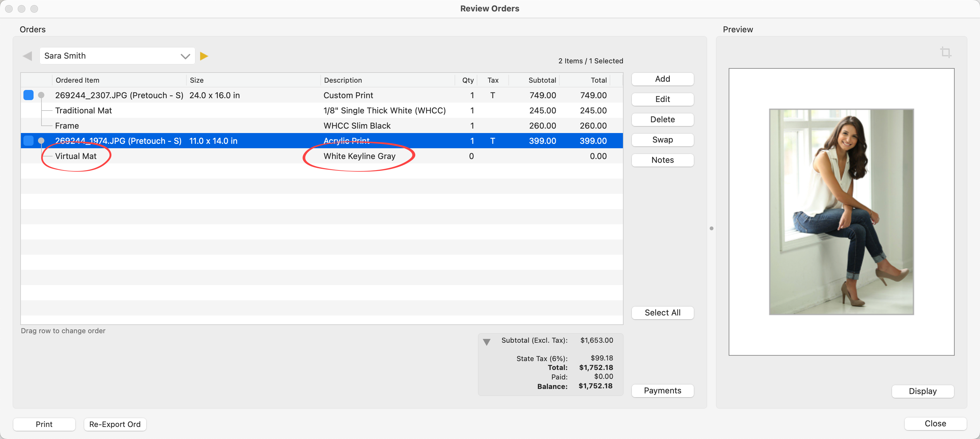Toggle blue checkbox for 269244_1974.JPG
This screenshot has height=439, width=980.
point(28,141)
